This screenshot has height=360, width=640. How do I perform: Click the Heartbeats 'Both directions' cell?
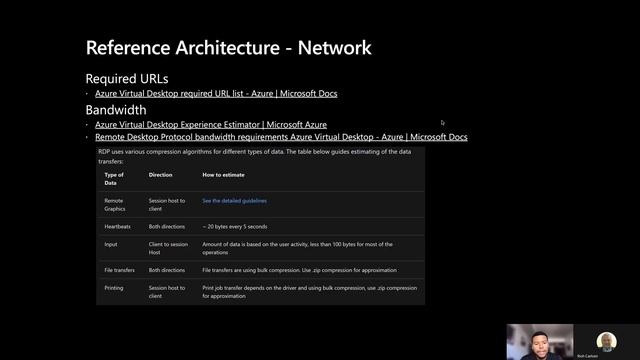(167, 227)
